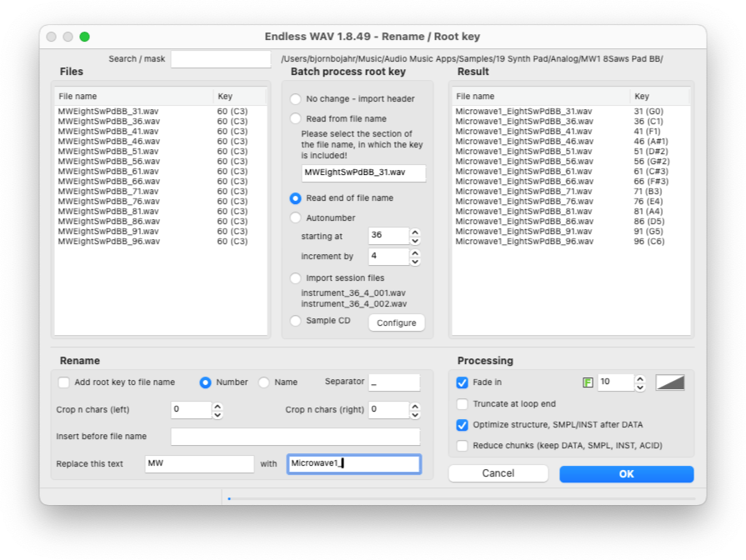Click Result list Key column header
Image resolution: width=746 pixels, height=560 pixels.
point(659,97)
